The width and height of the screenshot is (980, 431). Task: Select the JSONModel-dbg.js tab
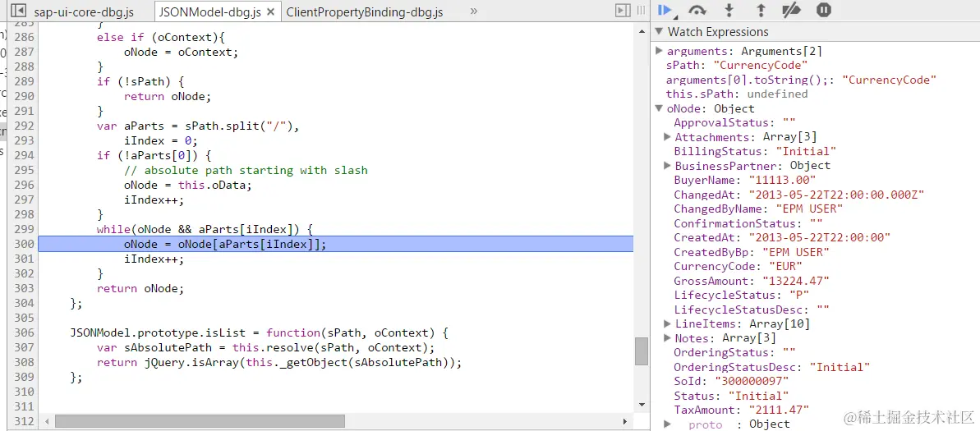pos(209,11)
